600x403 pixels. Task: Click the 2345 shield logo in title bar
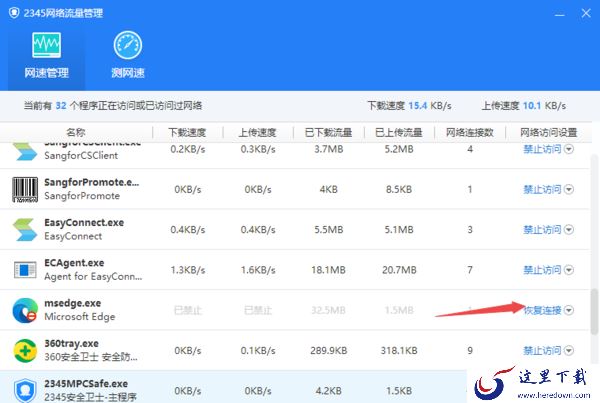tap(14, 13)
